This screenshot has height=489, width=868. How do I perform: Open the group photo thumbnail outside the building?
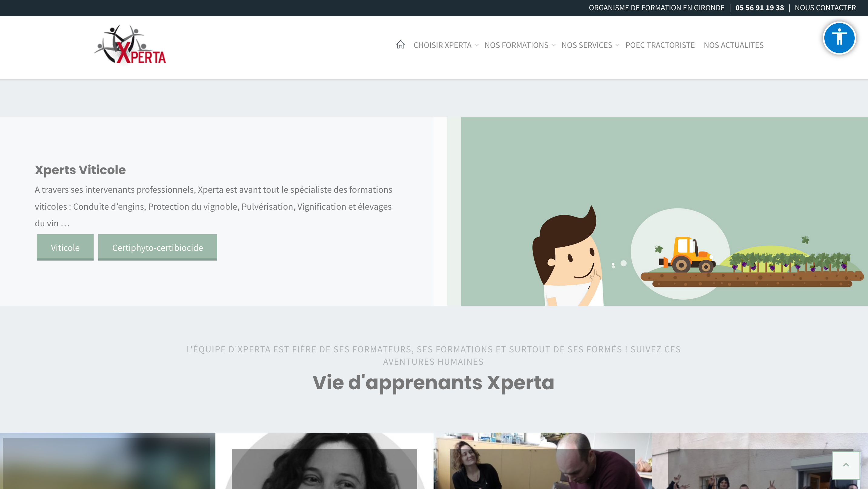click(760, 461)
